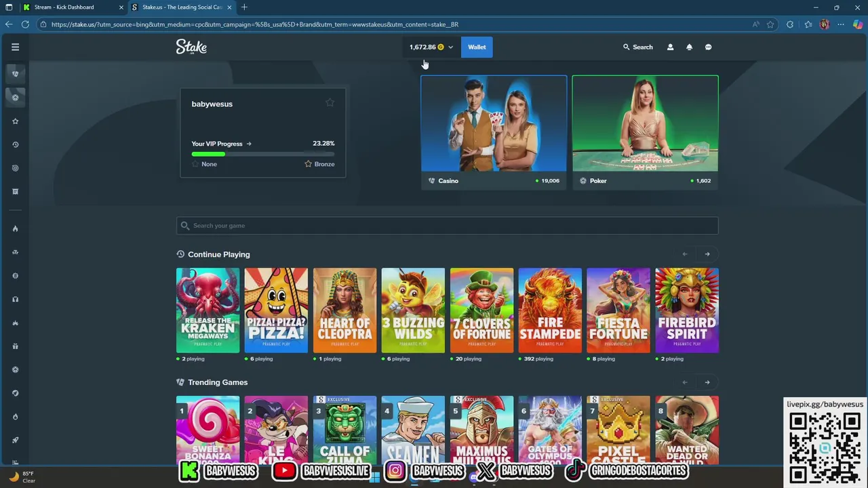Open Sweet Bonanza trending game
The width and height of the screenshot is (868, 488).
click(x=208, y=428)
